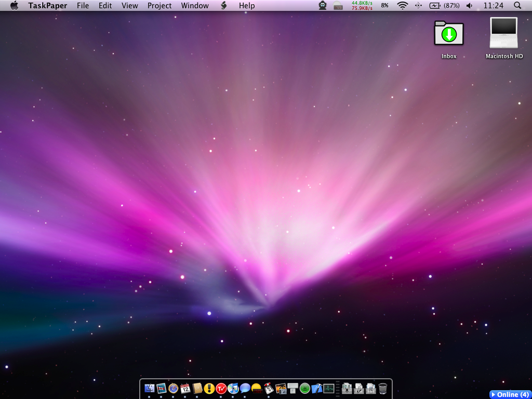Click the Online (4) status button
532x399 pixels.
(x=511, y=395)
